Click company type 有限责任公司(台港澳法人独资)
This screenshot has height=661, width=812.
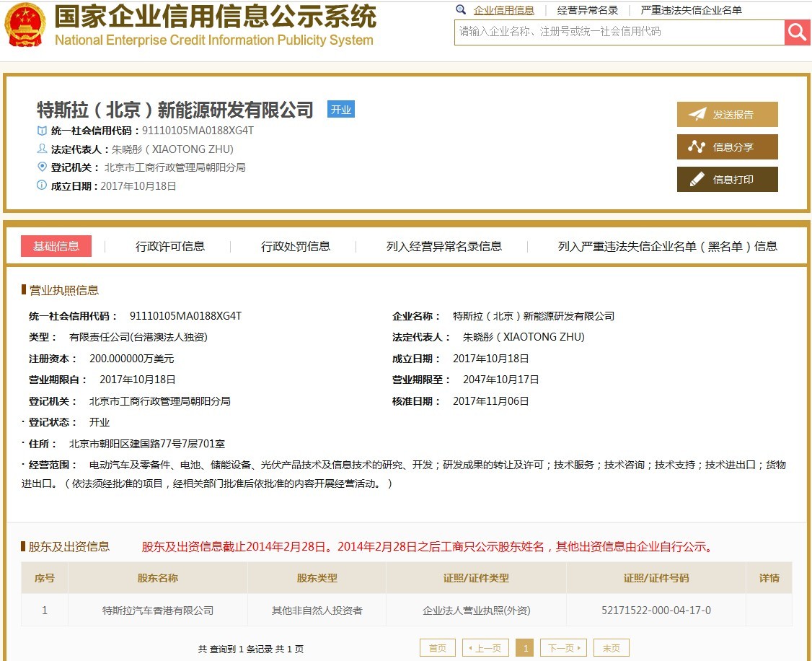tap(138, 337)
